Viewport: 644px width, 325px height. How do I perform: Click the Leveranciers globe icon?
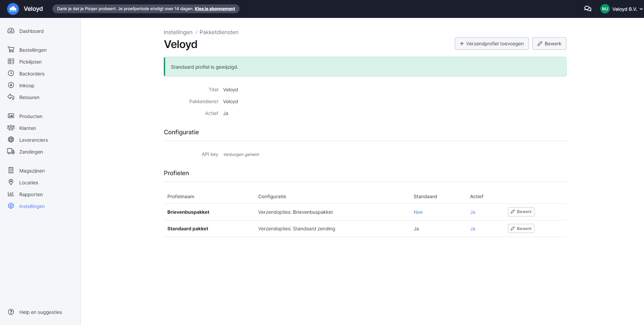click(x=11, y=140)
